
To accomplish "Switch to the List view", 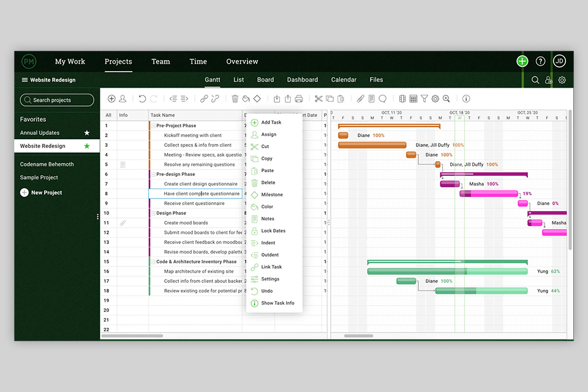I will 238,80.
